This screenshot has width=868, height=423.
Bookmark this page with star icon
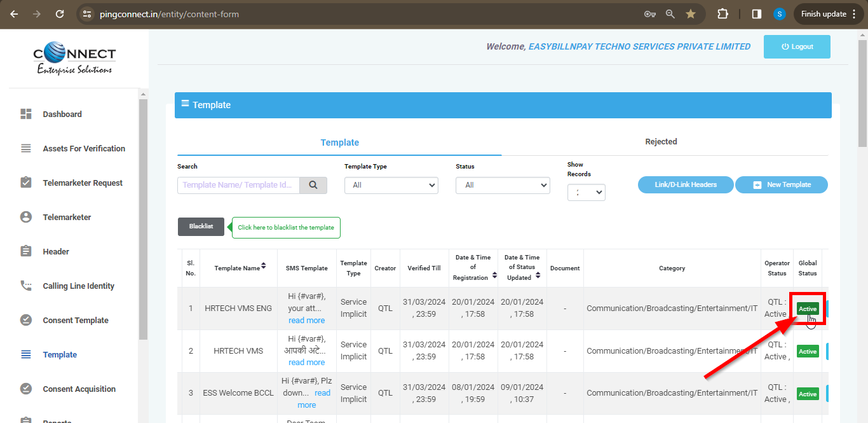tap(691, 14)
